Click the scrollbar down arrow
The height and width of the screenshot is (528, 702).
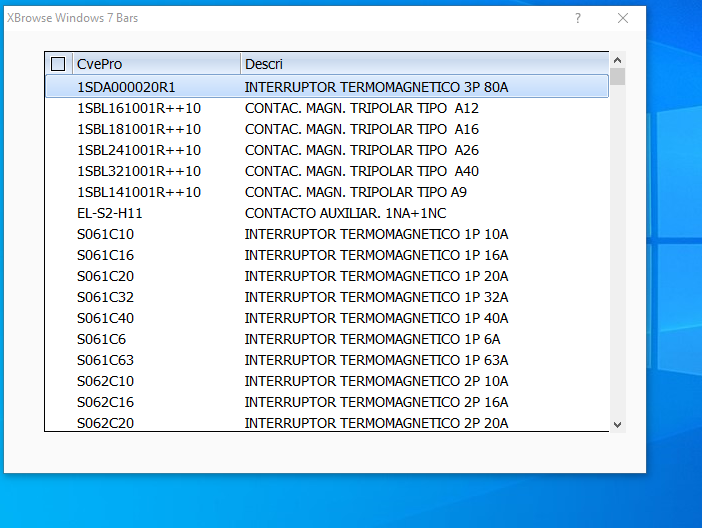(617, 425)
